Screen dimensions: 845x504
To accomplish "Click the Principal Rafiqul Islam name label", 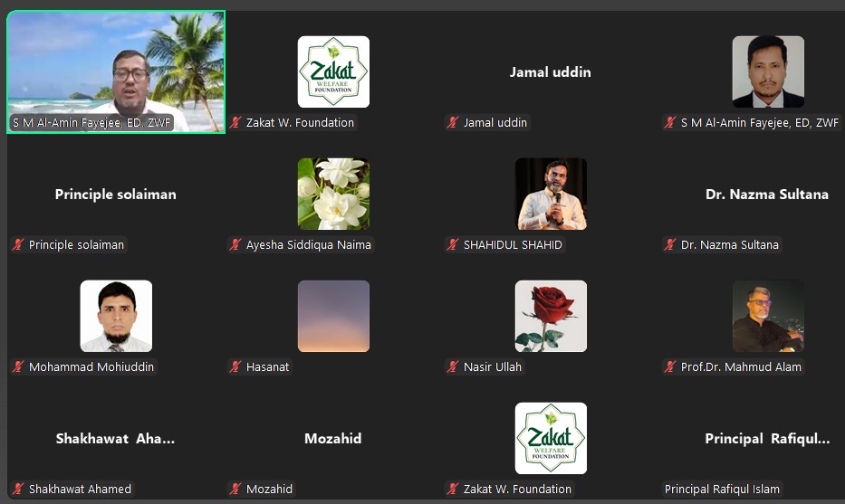I will (x=722, y=489).
